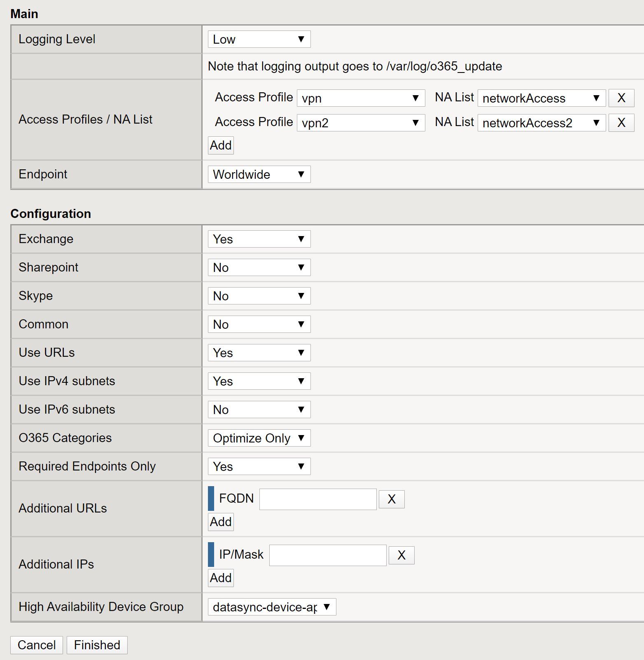The height and width of the screenshot is (660, 644).
Task: Remove the vpn2 access profile row
Action: click(621, 123)
